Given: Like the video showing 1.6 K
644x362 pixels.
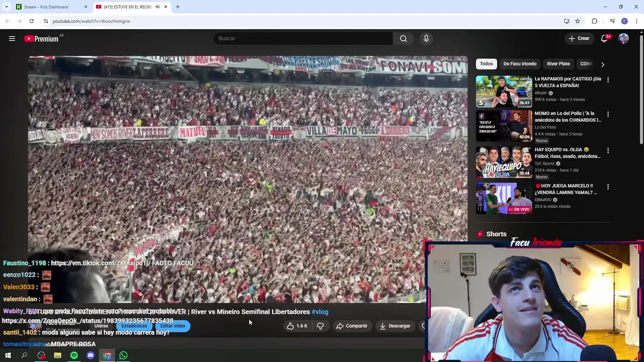Looking at the screenshot, I should point(297,326).
